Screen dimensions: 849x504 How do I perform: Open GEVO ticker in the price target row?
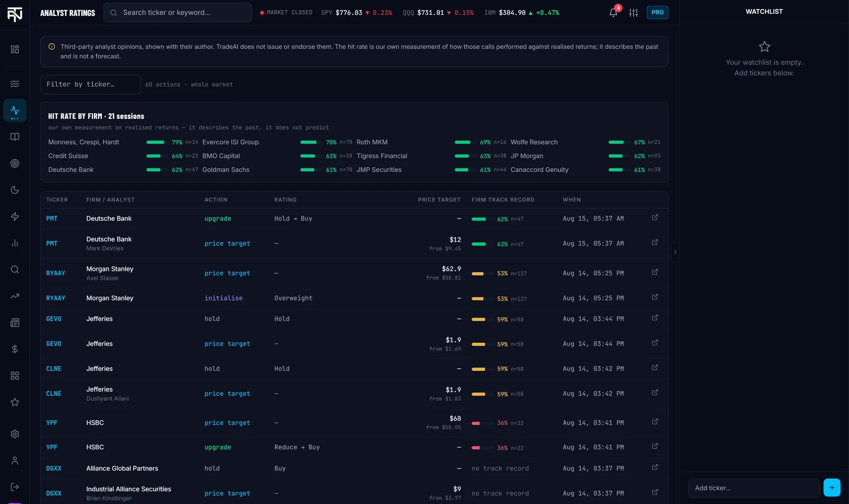[54, 344]
